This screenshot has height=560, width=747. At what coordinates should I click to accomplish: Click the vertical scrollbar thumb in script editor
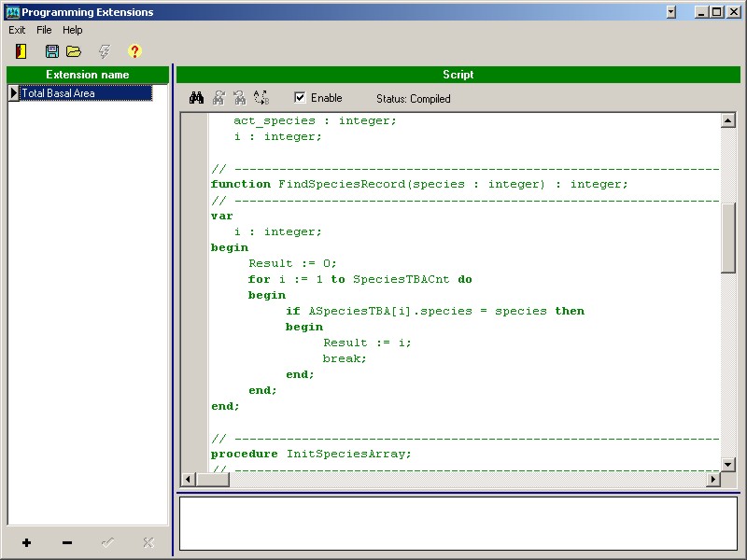728,237
